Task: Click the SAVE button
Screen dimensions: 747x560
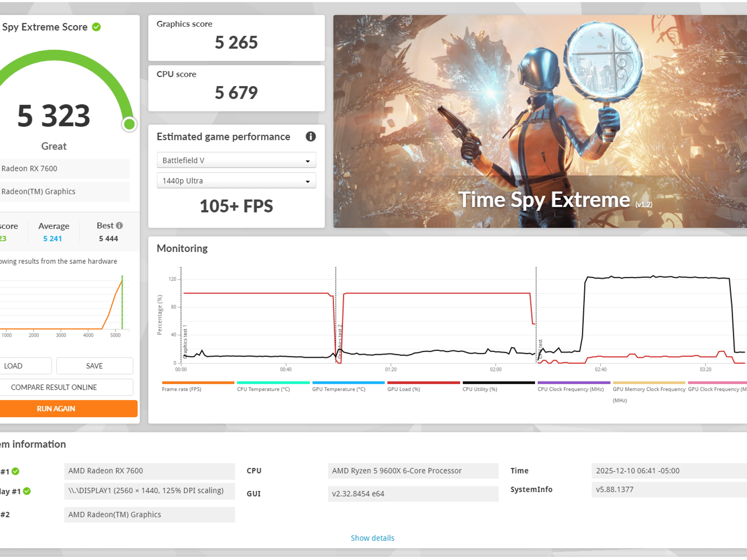Action: coord(94,366)
